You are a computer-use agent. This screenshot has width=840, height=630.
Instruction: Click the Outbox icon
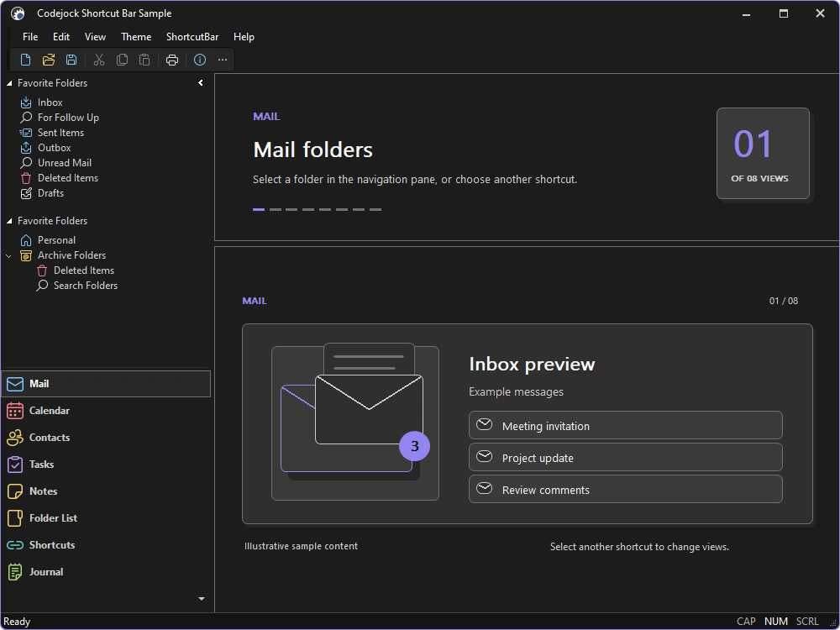click(26, 147)
